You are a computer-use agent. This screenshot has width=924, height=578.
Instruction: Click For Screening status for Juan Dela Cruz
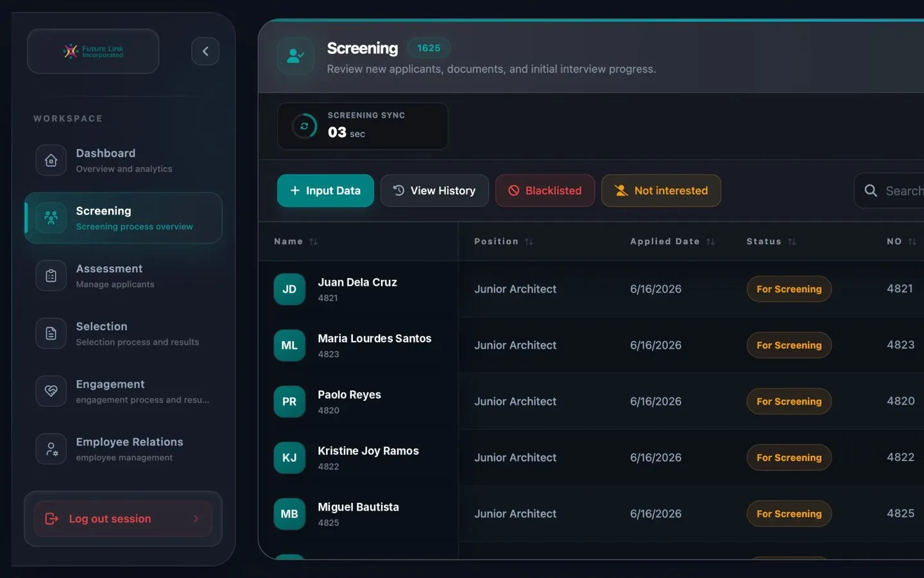click(x=789, y=289)
